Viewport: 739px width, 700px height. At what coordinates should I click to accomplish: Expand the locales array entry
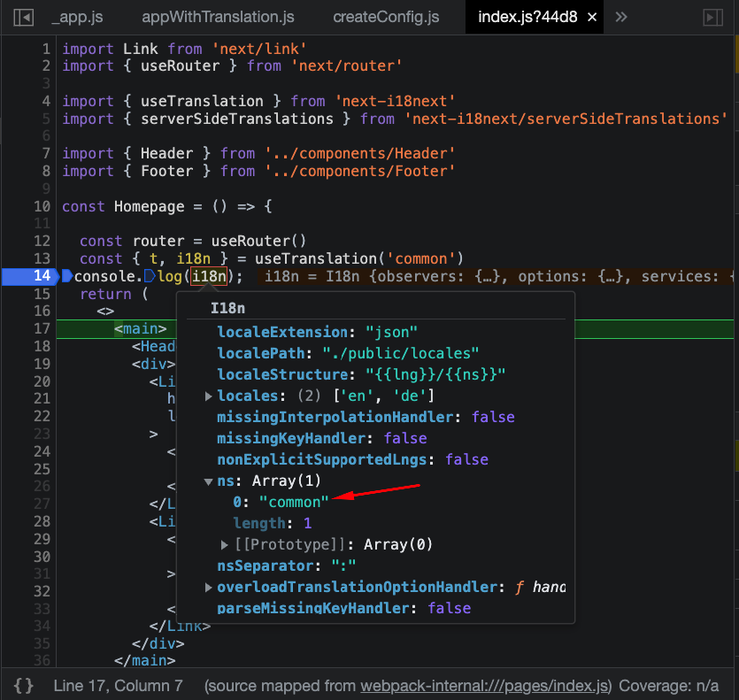pyautogui.click(x=208, y=396)
